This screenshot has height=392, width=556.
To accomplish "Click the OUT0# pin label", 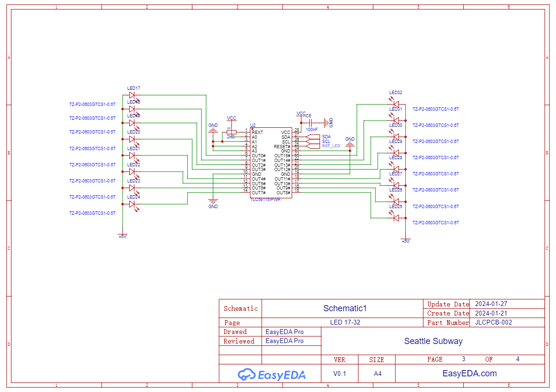I will coord(259,155).
